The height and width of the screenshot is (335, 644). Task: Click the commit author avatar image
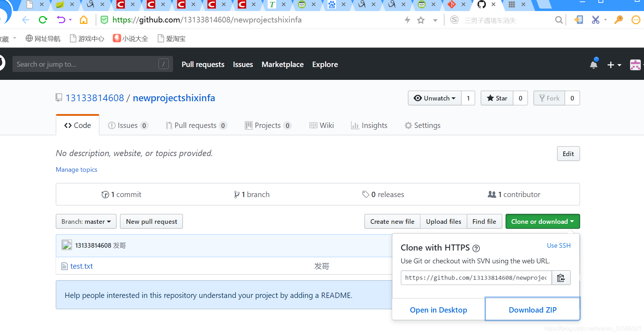pos(67,245)
